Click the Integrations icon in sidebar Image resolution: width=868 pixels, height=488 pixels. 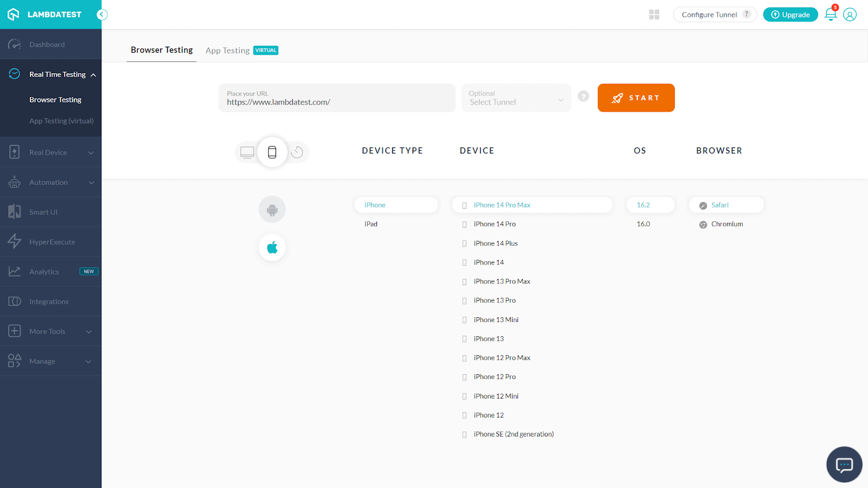[15, 301]
